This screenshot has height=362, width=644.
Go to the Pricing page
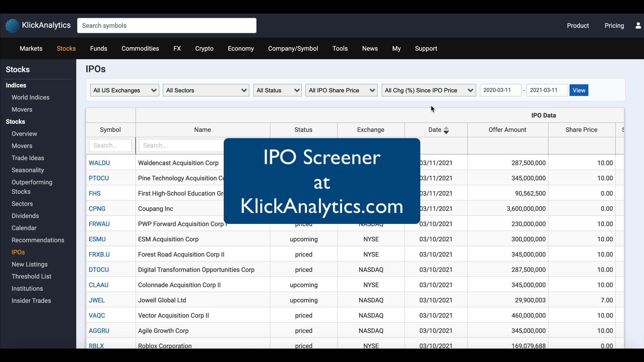point(614,25)
